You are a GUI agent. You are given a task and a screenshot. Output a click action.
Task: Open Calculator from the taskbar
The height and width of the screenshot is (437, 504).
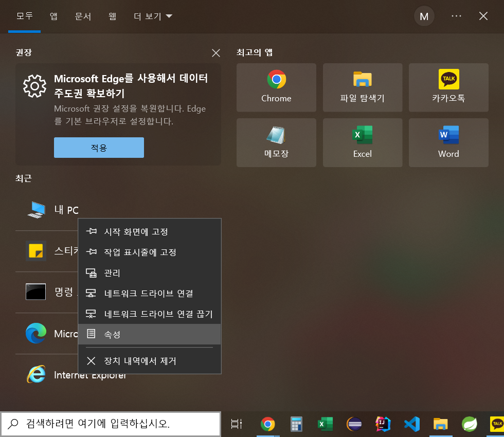coord(296,424)
